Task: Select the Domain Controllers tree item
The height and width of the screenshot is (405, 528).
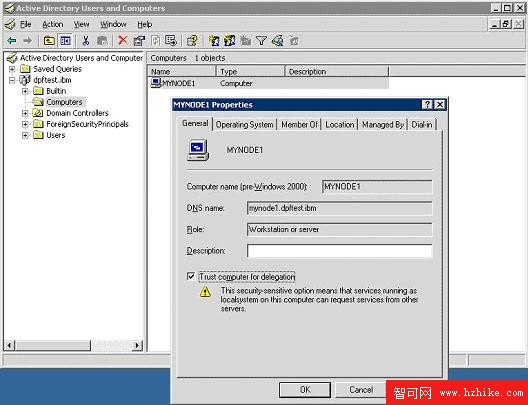Action: click(x=77, y=113)
